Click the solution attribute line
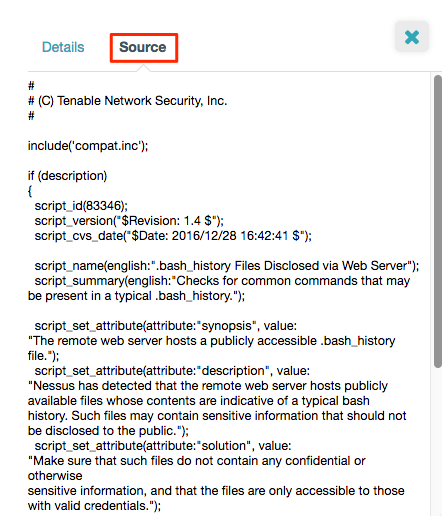This screenshot has height=516, width=442. (x=163, y=446)
